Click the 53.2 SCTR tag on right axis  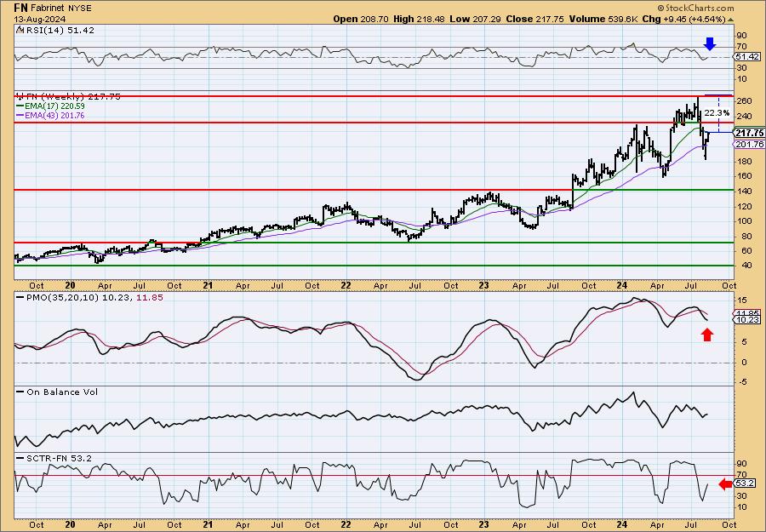point(744,484)
